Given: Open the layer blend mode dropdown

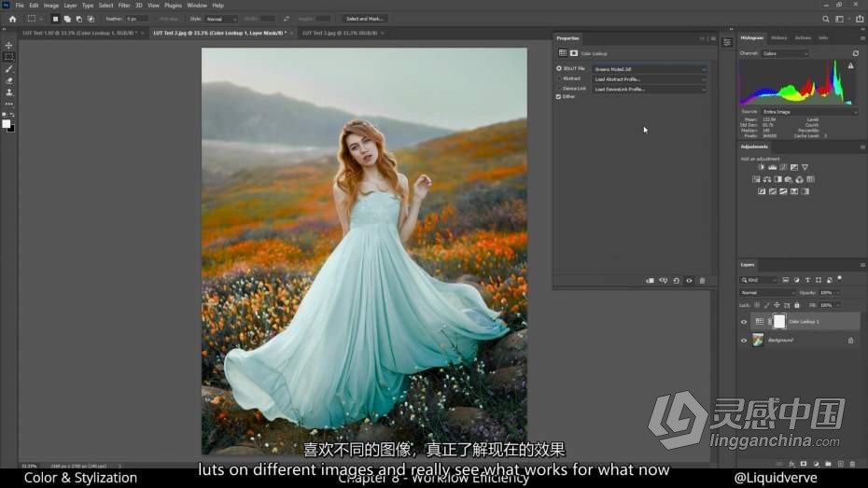Looking at the screenshot, I should [767, 293].
